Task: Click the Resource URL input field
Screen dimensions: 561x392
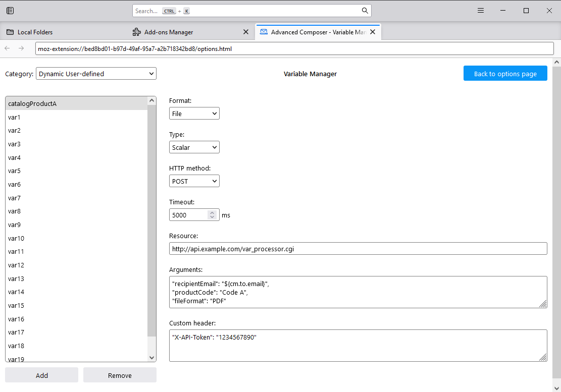Action: point(358,249)
